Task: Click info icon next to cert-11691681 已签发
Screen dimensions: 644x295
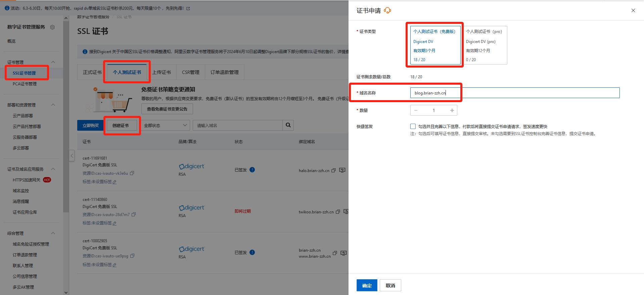Action: (252, 170)
